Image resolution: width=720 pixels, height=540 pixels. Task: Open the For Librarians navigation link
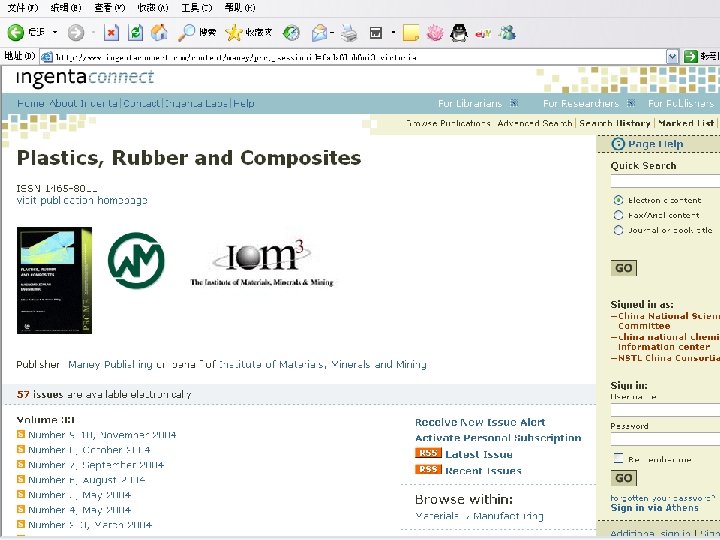coord(470,104)
